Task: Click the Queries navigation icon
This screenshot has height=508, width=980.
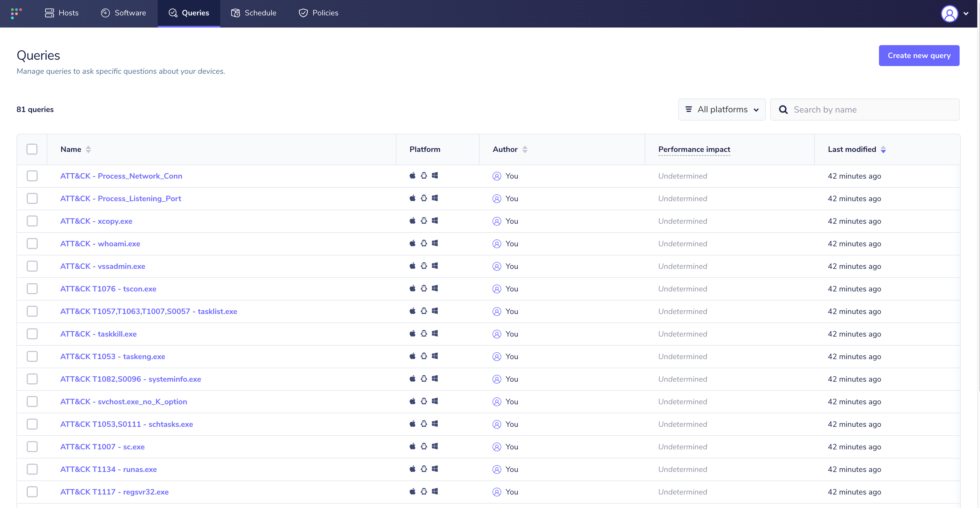Action: pyautogui.click(x=172, y=12)
